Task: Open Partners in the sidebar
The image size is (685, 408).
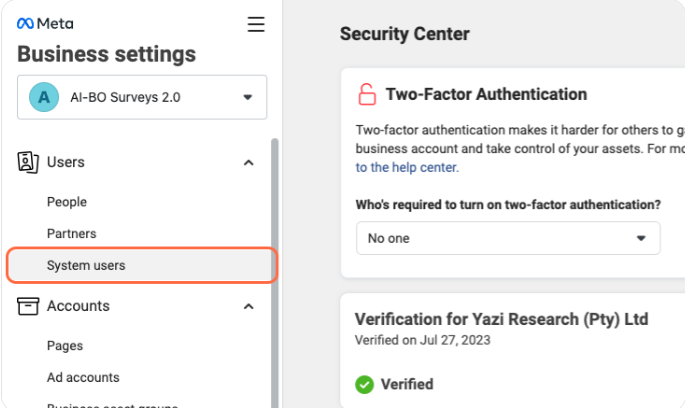Action: 72,234
